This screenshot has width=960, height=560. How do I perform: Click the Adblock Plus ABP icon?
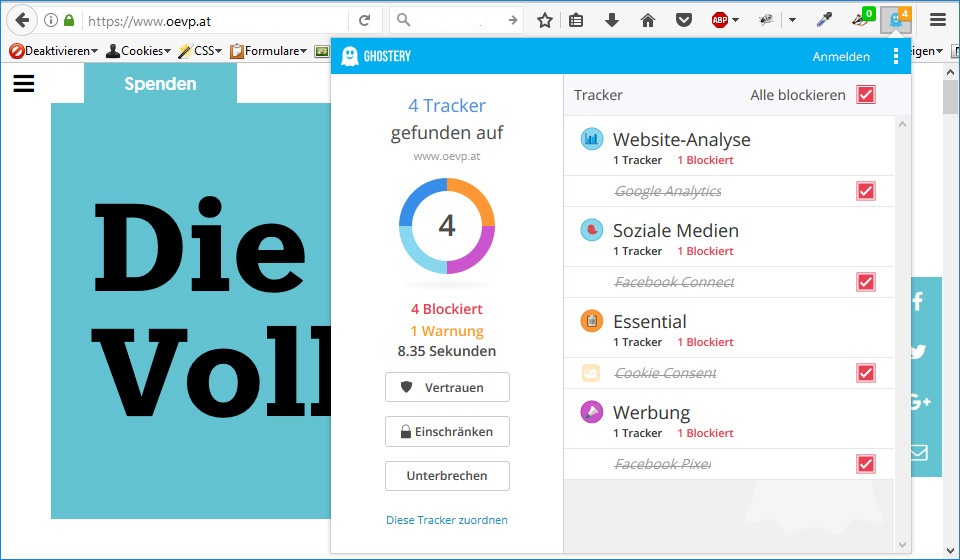(x=719, y=20)
